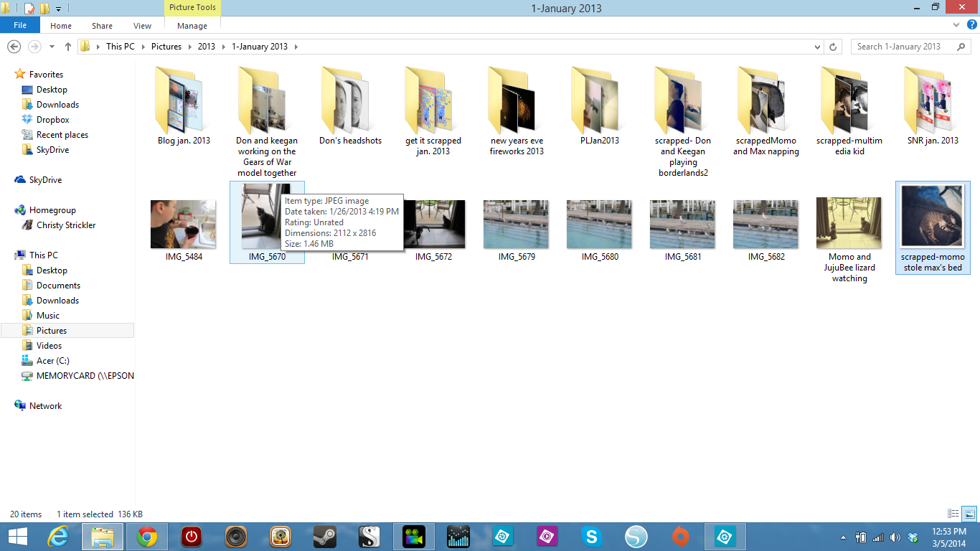Open Skype from the taskbar
Screen dimensions: 980x551
tap(591, 536)
